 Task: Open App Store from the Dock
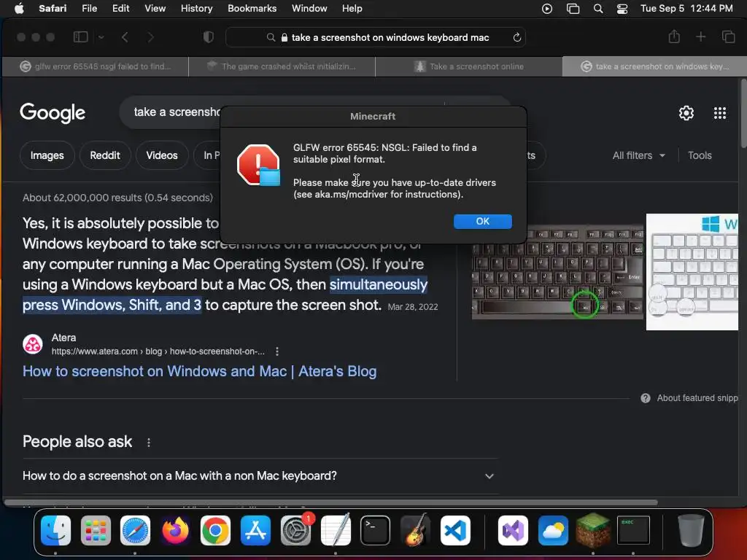point(255,530)
